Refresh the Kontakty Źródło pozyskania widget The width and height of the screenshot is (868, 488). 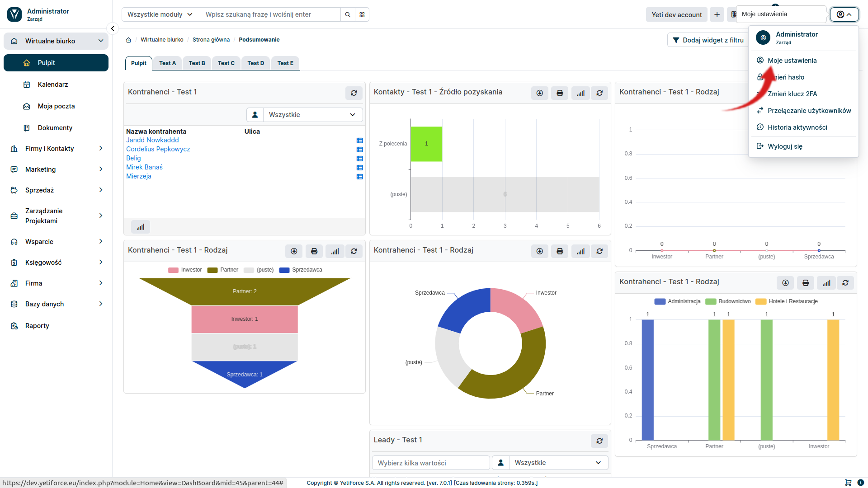pyautogui.click(x=599, y=93)
